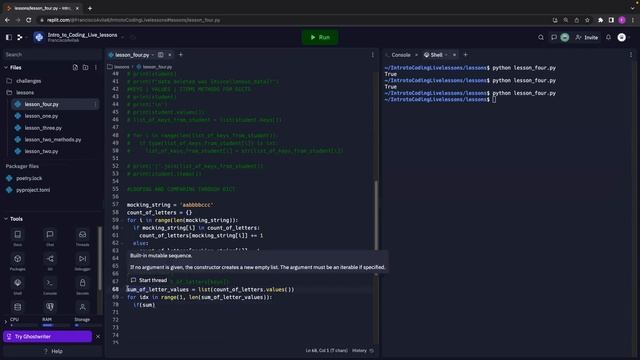Screen dimensions: 640x360
Task: Focus the file Search field
Action: click(x=52, y=54)
